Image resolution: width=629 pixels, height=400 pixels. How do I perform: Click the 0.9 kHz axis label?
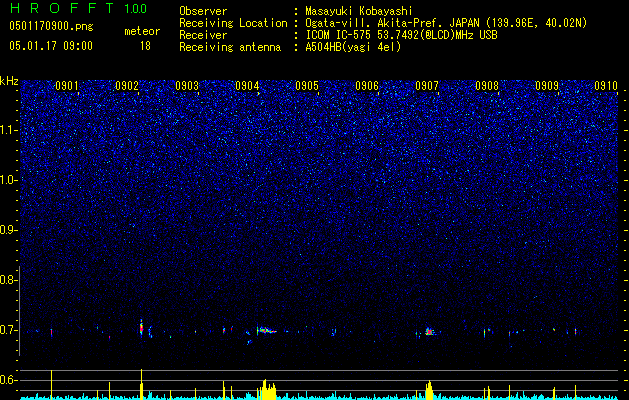pos(9,230)
